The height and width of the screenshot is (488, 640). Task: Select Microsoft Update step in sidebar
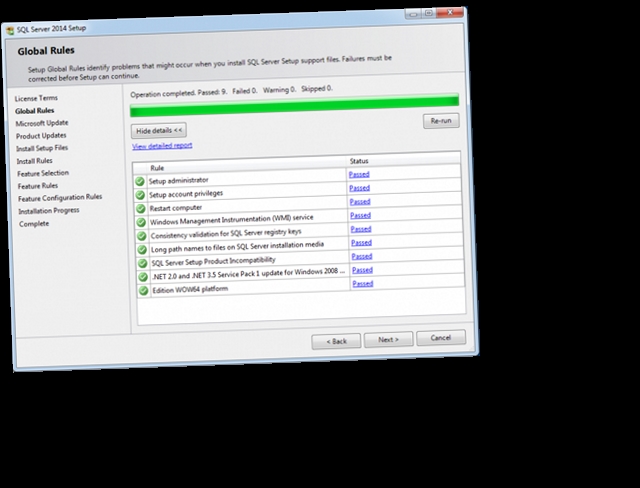tap(42, 123)
